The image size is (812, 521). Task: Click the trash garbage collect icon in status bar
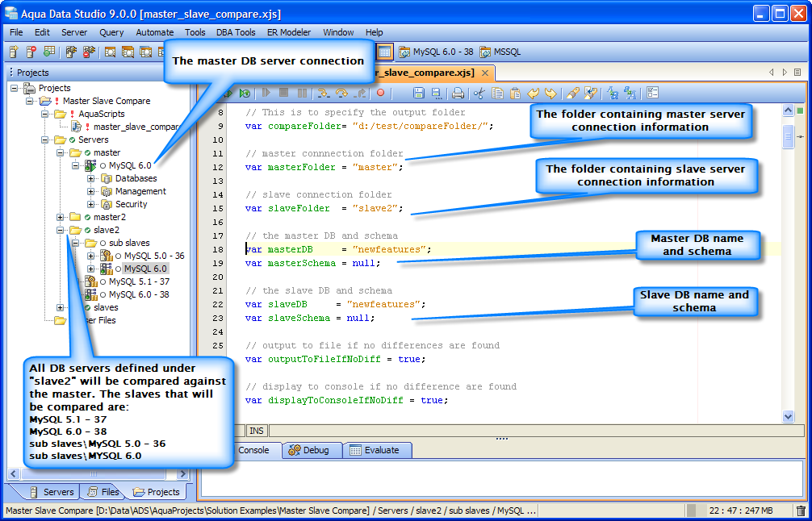(x=801, y=511)
